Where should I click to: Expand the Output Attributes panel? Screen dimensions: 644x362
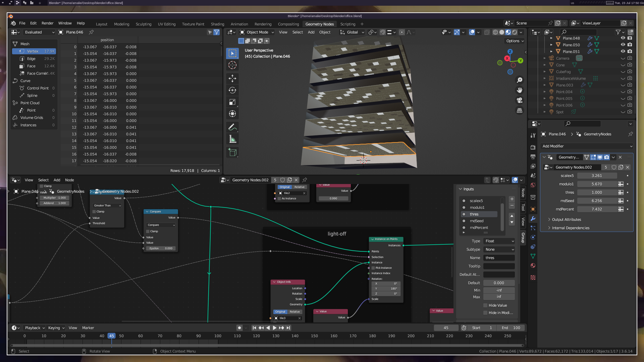(x=567, y=220)
